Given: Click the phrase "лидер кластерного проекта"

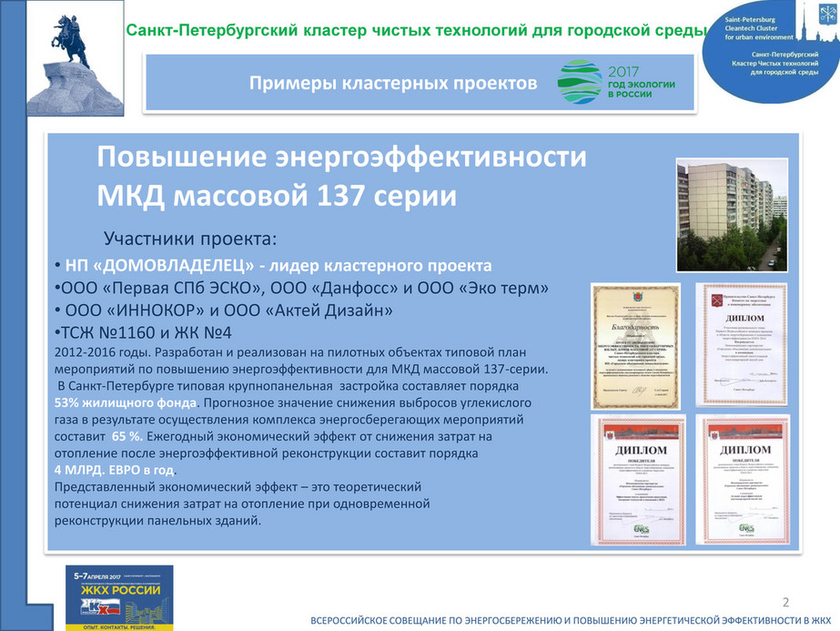Looking at the screenshot, I should 380,265.
